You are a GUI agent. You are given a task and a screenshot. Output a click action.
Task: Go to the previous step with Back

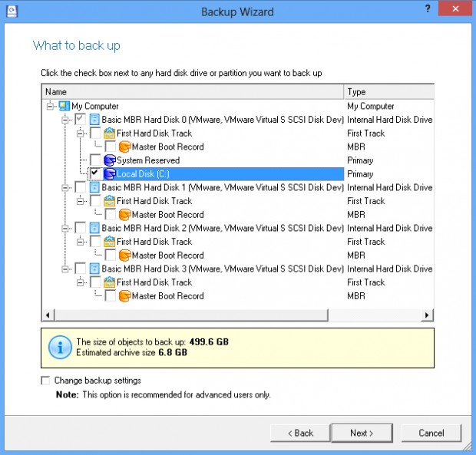(x=300, y=433)
